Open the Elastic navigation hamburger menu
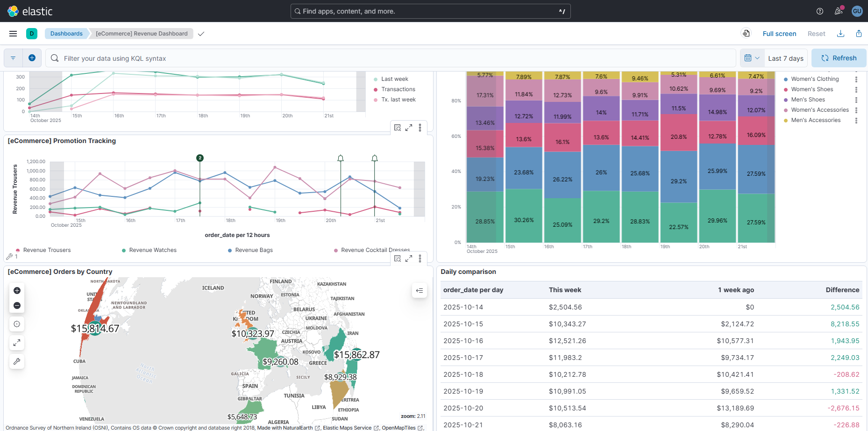 point(13,33)
